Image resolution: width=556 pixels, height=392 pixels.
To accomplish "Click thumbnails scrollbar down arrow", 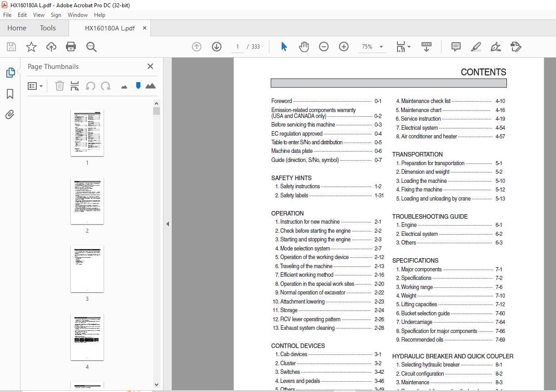I will pyautogui.click(x=157, y=384).
